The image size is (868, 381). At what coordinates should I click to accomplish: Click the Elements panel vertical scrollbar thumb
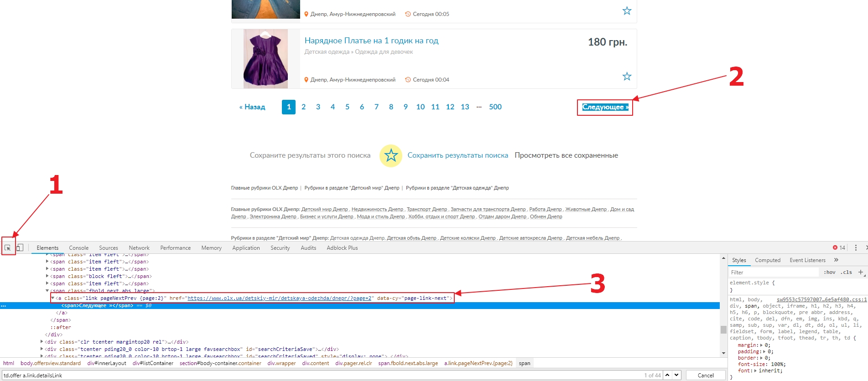723,330
